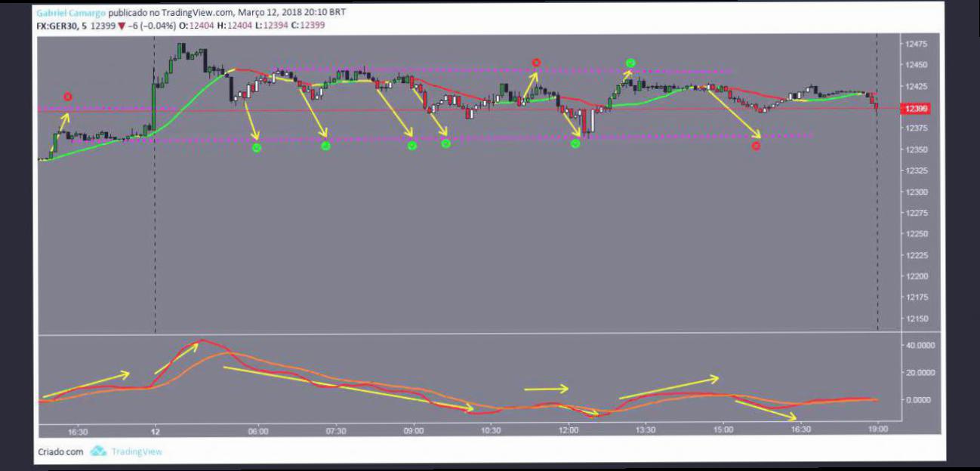This screenshot has width=980, height=471.
Task: Click the 19:00 time axis label
Action: pyautogui.click(x=877, y=429)
